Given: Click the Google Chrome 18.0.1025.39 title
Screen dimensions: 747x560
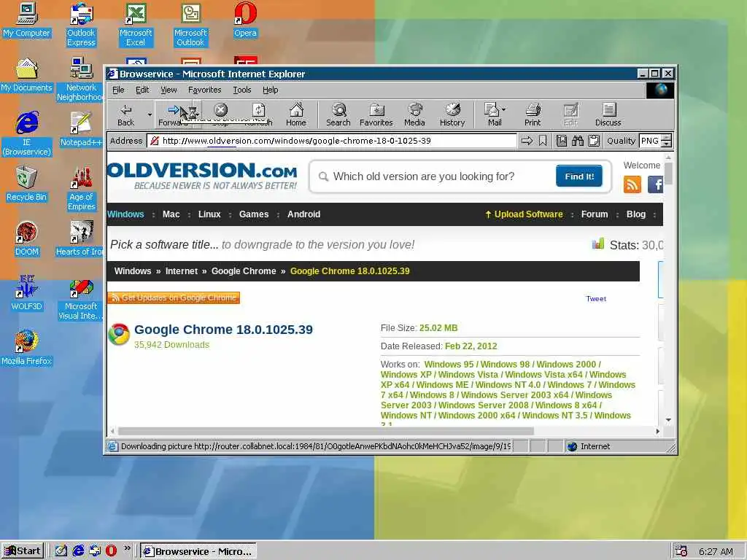Looking at the screenshot, I should (223, 330).
